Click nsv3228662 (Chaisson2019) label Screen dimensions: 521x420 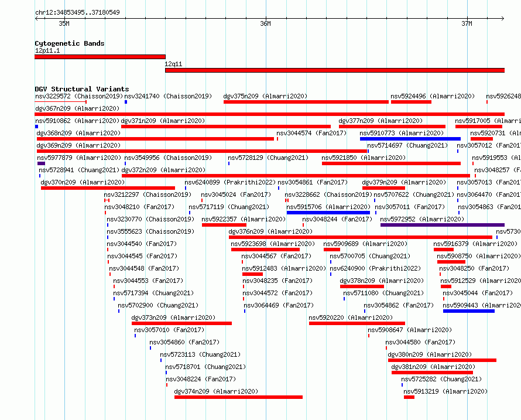(328, 194)
